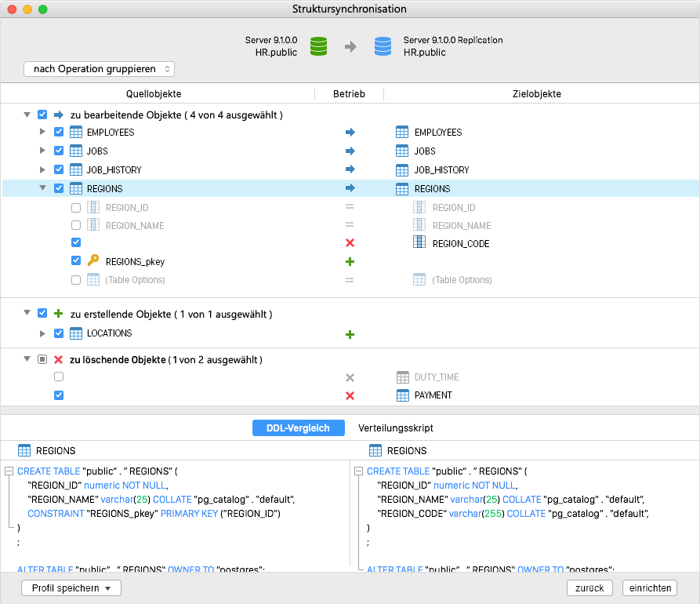Click the REGION_CODE table grid icon
700x604 pixels.
tap(421, 242)
